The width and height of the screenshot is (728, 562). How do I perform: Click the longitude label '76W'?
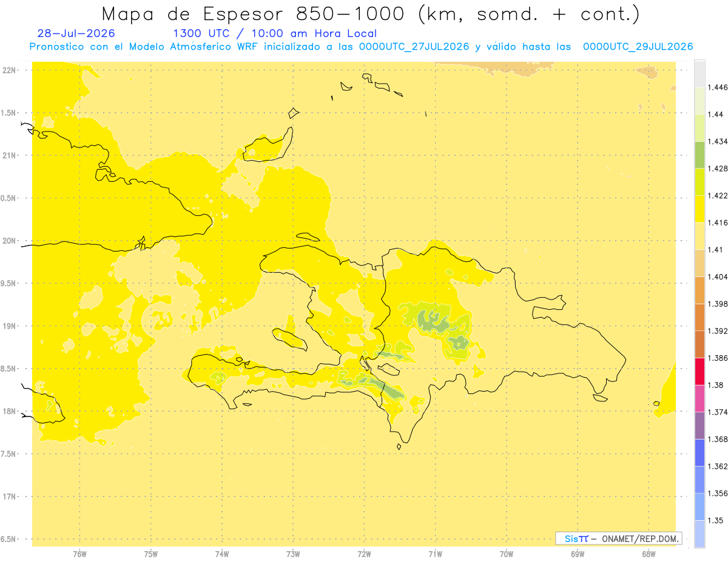point(79,554)
